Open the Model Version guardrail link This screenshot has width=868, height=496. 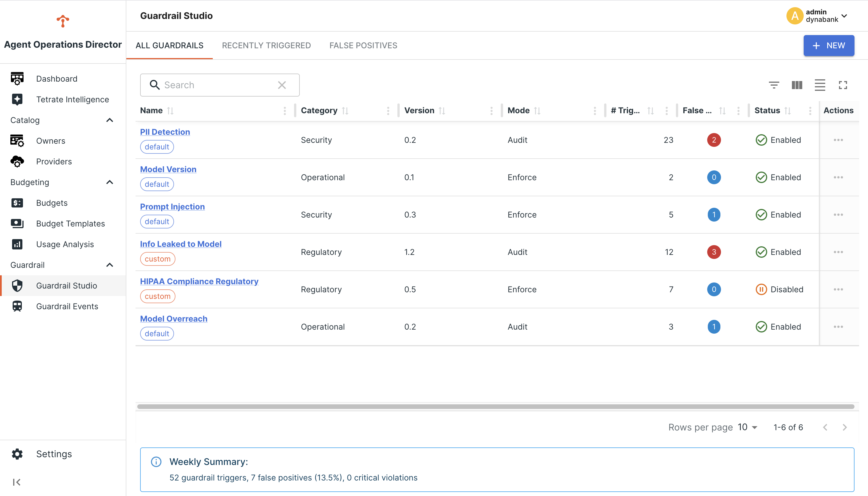tap(168, 169)
